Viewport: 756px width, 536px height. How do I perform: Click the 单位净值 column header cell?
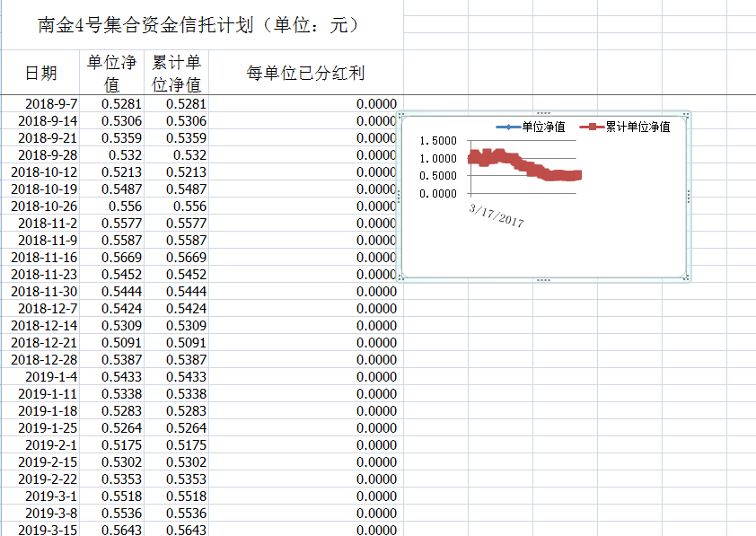coord(112,73)
